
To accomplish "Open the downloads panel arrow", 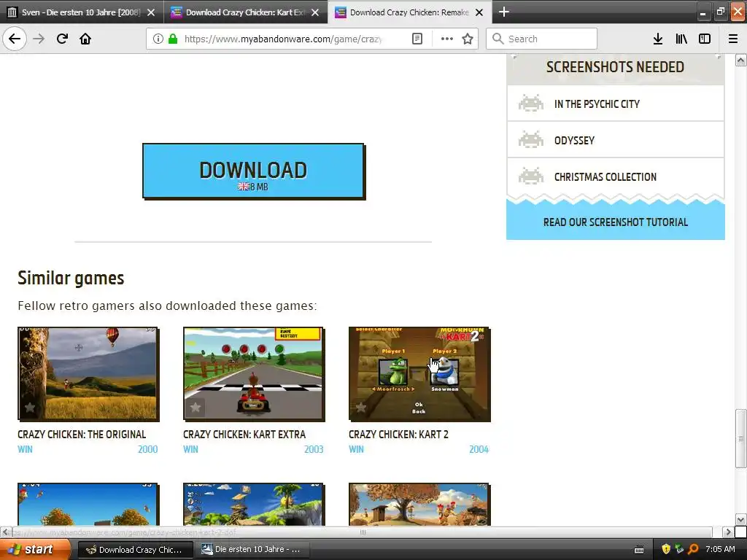I will (658, 39).
